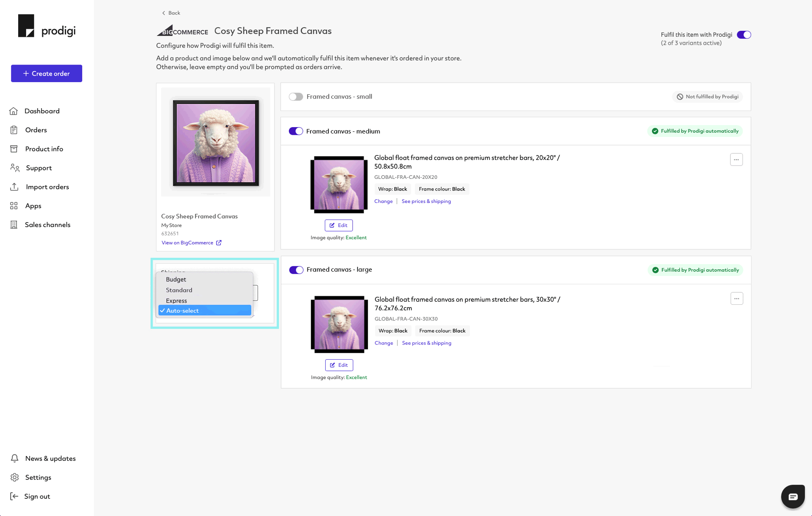Click the Orders navigation icon
812x516 pixels.
tap(14, 129)
